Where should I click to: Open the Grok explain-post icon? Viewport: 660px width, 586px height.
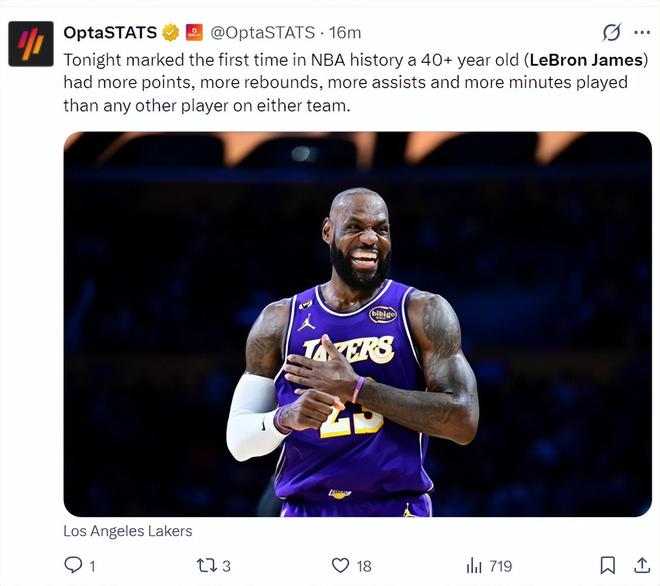611,33
